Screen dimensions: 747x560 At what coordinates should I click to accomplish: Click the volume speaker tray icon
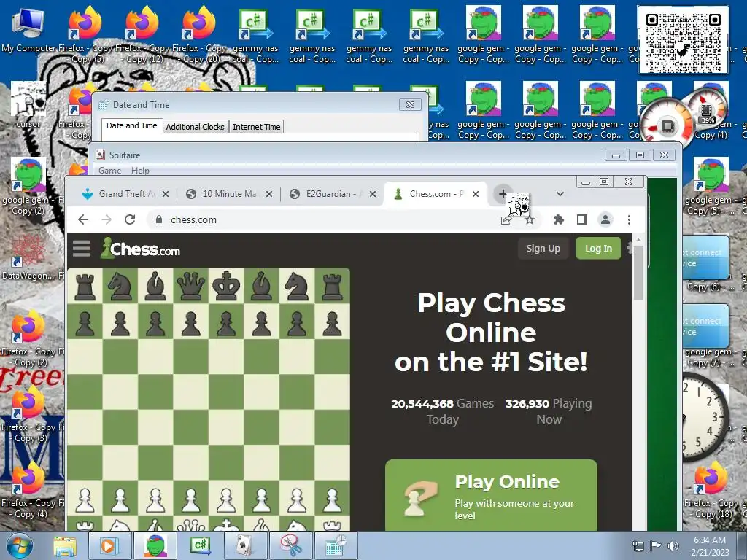(x=673, y=545)
